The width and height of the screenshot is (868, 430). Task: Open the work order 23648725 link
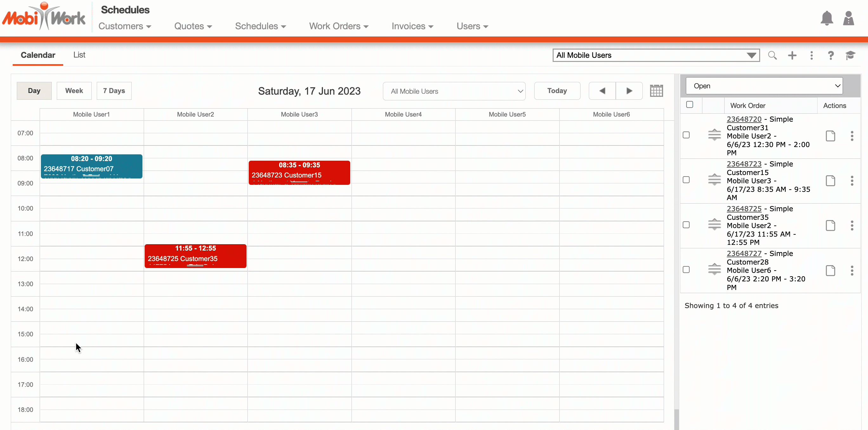(744, 209)
